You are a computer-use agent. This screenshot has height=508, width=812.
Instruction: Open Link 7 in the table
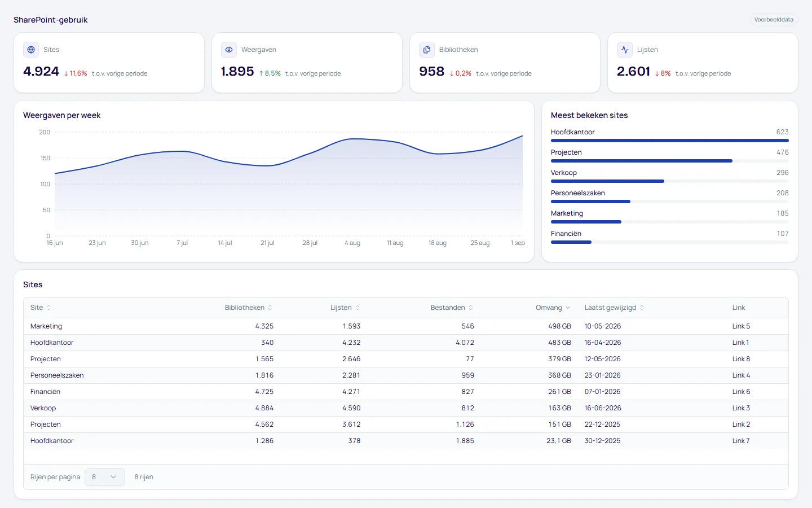741,441
